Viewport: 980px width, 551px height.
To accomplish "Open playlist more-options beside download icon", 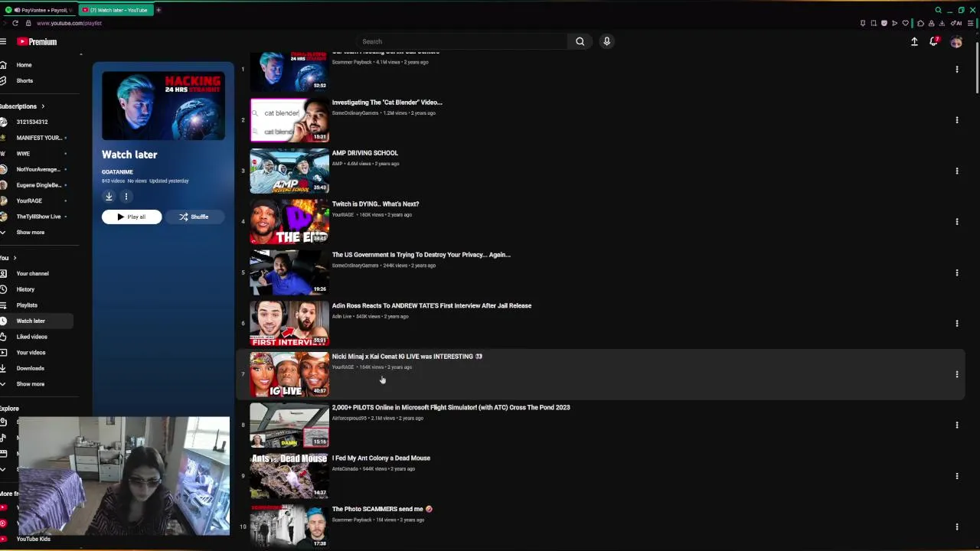I will pos(126,196).
